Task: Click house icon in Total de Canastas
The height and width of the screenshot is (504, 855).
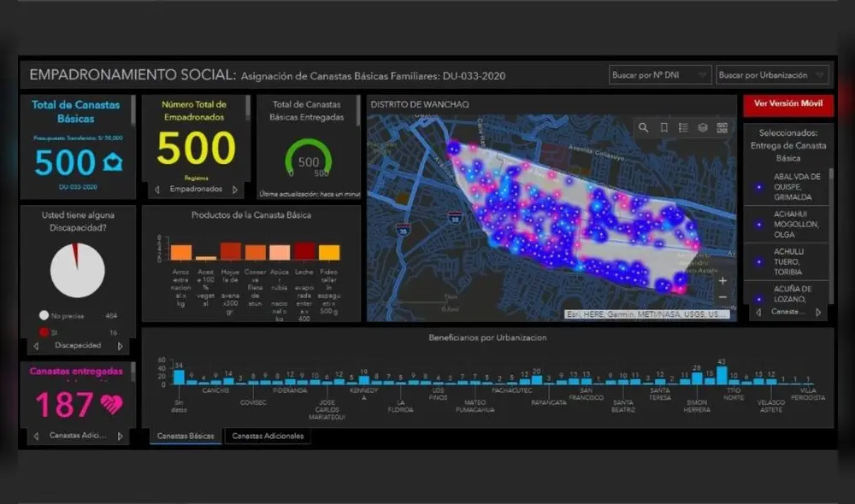Action: (113, 162)
